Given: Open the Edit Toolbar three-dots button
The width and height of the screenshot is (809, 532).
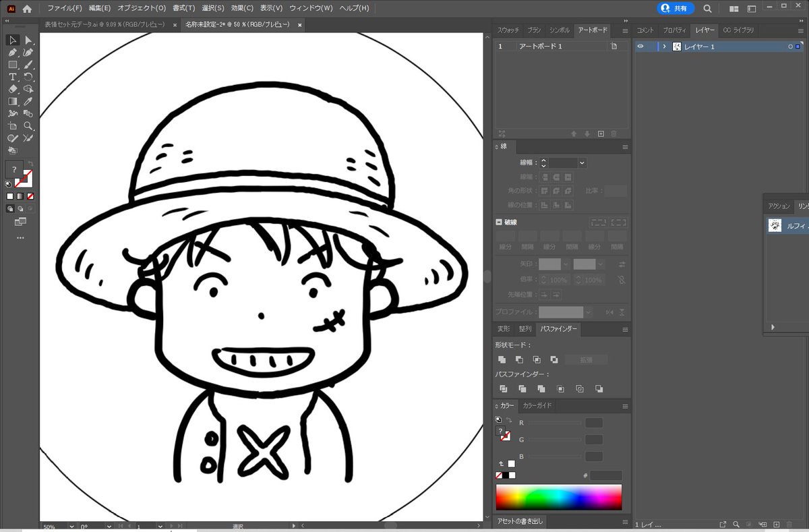Looking at the screenshot, I should tap(20, 238).
